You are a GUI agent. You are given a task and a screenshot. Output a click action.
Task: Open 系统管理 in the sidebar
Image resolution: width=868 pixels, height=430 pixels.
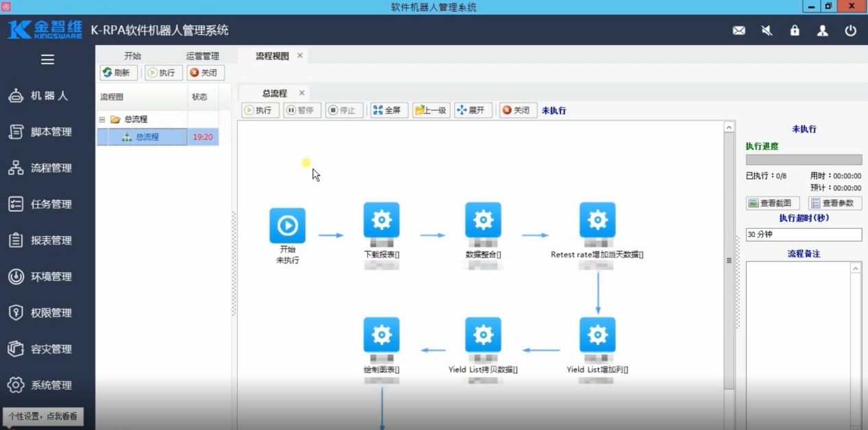point(47,385)
